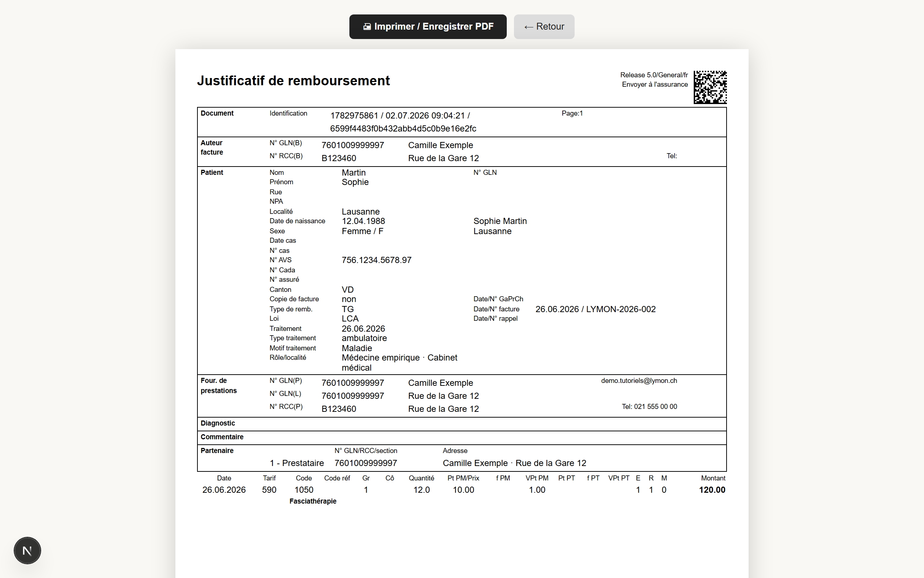Click the Page:1 label
This screenshot has height=578, width=924.
572,113
